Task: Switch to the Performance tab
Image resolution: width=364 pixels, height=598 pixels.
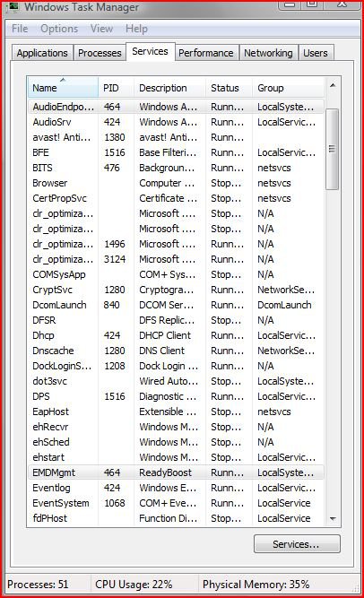Action: [x=206, y=53]
